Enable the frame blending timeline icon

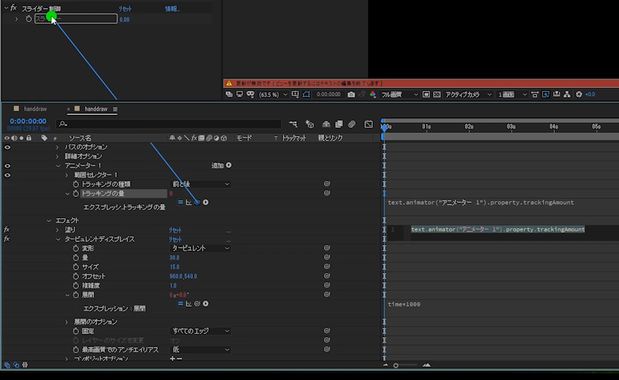coord(339,124)
